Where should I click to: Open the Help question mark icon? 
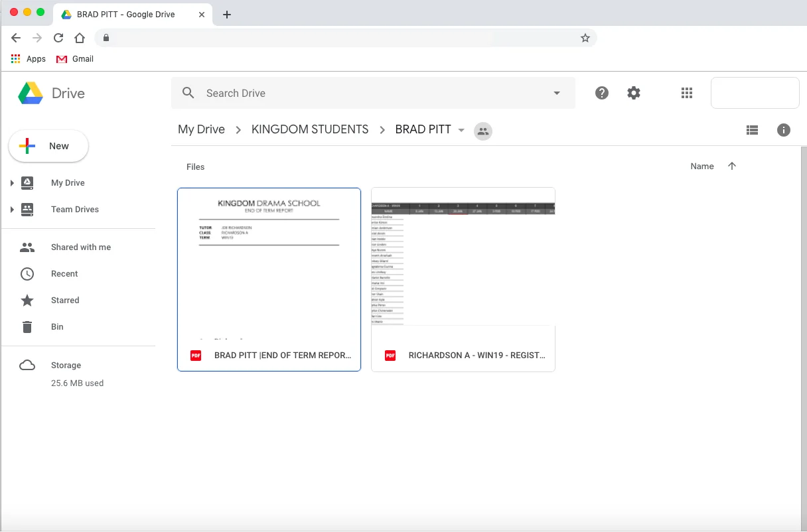click(602, 93)
